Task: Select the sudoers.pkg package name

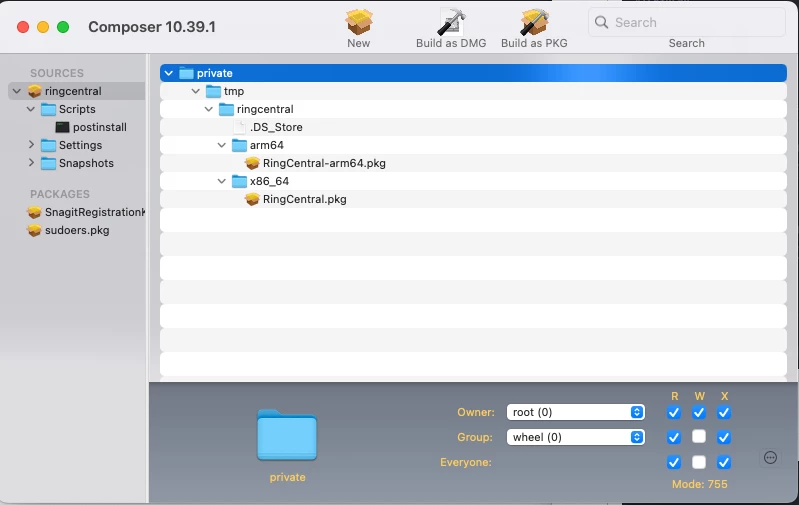Action: tap(77, 230)
